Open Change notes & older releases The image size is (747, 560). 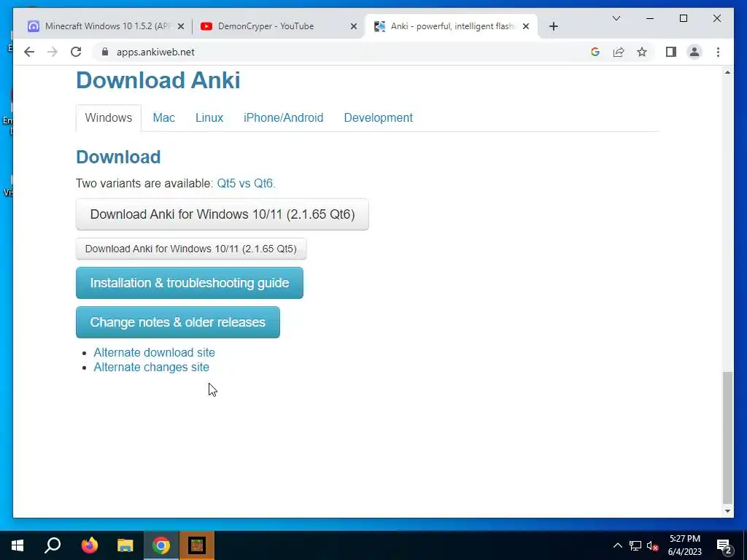pos(178,322)
